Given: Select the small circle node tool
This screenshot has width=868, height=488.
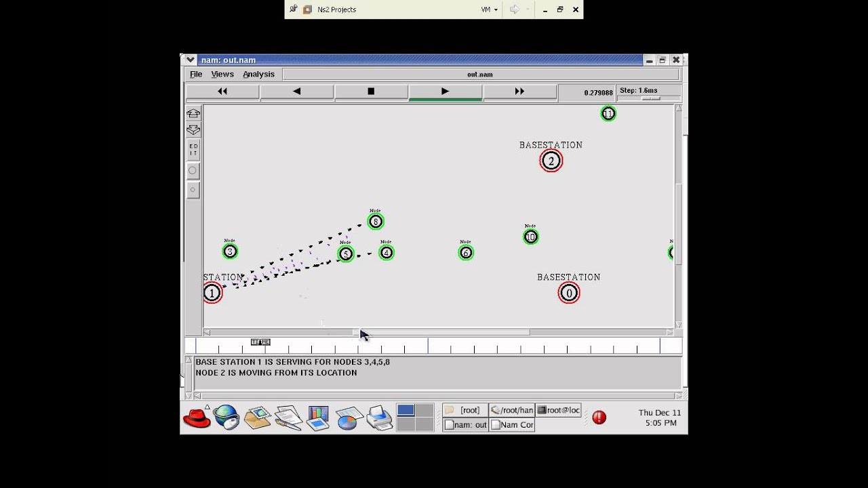Looking at the screenshot, I should [x=193, y=190].
